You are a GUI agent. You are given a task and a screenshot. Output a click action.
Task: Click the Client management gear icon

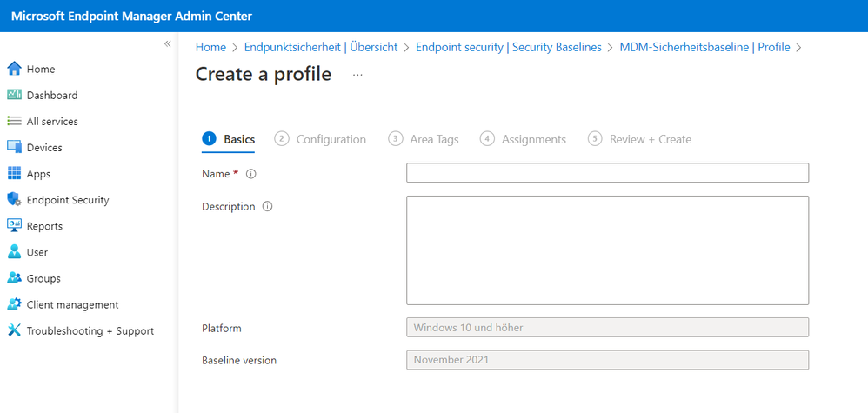(14, 304)
